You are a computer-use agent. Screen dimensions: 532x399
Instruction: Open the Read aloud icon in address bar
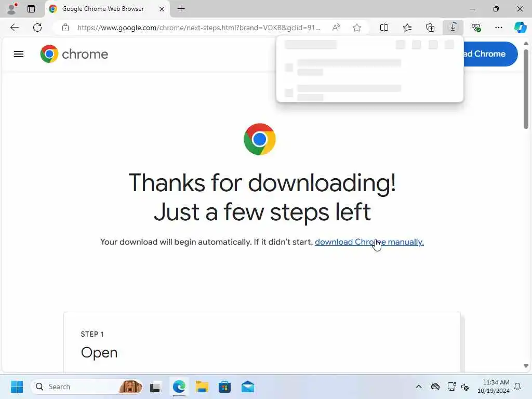pyautogui.click(x=336, y=28)
